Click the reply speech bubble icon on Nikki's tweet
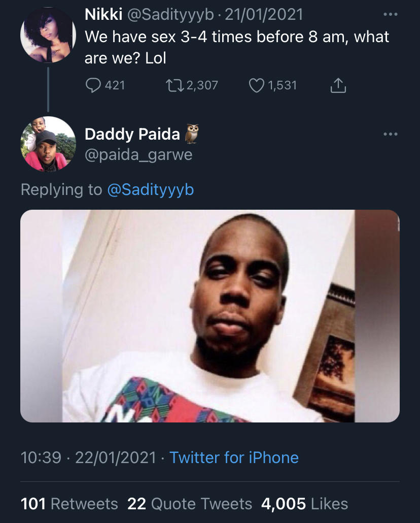This screenshot has width=420, height=523. [93, 85]
